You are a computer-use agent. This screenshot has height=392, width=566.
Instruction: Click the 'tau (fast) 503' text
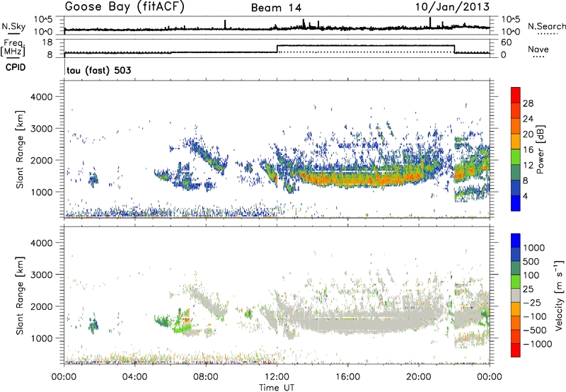point(99,70)
